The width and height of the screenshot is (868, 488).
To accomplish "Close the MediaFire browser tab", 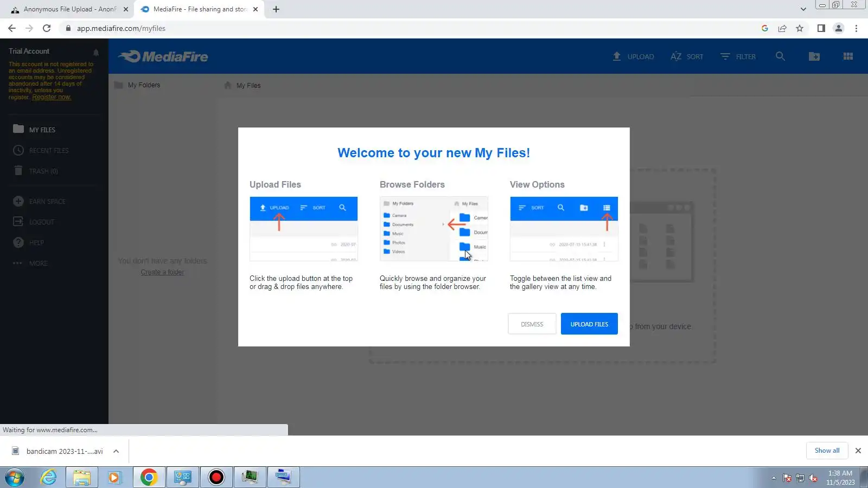I will click(x=256, y=9).
